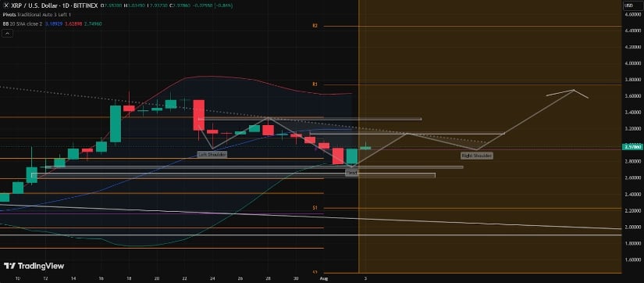
Task: Select the BB 20 SMA indicator legend
Action: coord(22,24)
